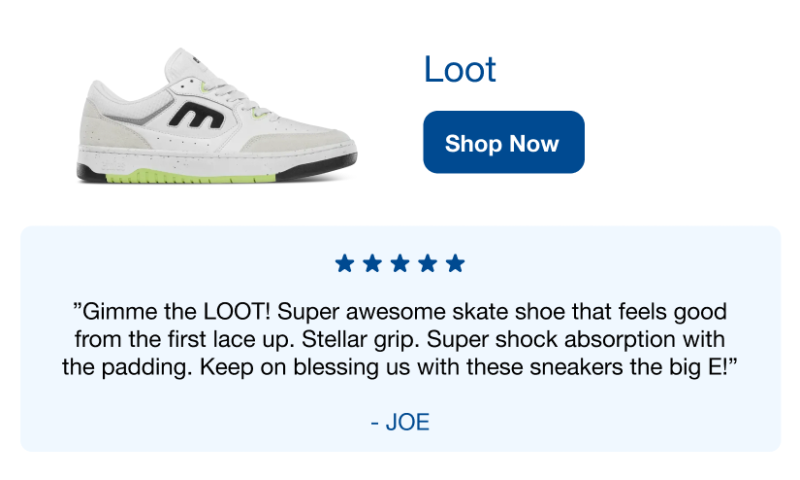Viewport: 800px width, 480px height.
Task: Click the review line about the big E
Action: (400, 367)
